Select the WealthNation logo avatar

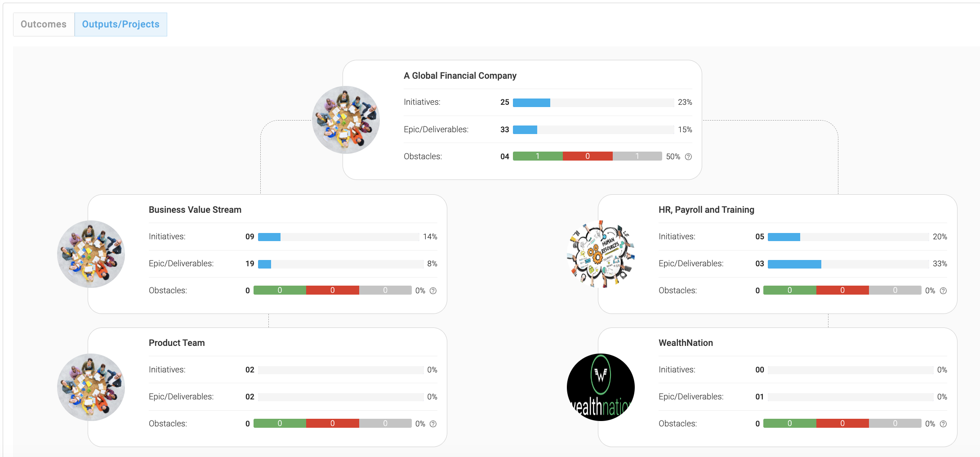(601, 387)
